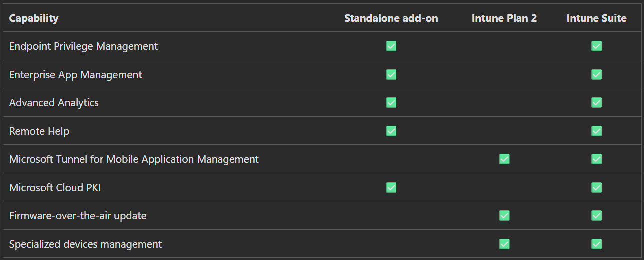Click Firmware-over-the-air update Intune Plan 2 checkmark
Viewport: 644px width, 260px height.
(x=504, y=215)
